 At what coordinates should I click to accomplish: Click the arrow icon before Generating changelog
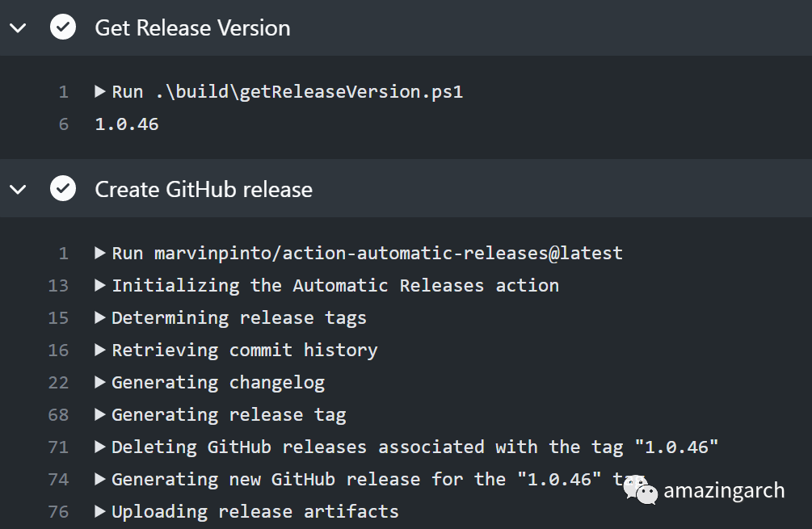pos(99,382)
